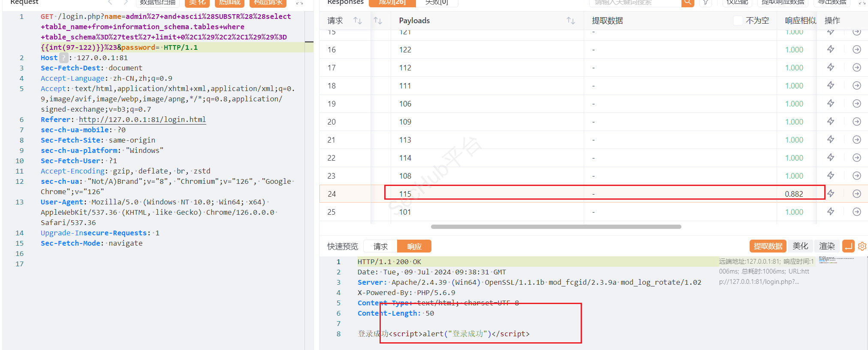Enable the 不为空 checkbox
Viewport: 868px width, 350px height.
(738, 21)
